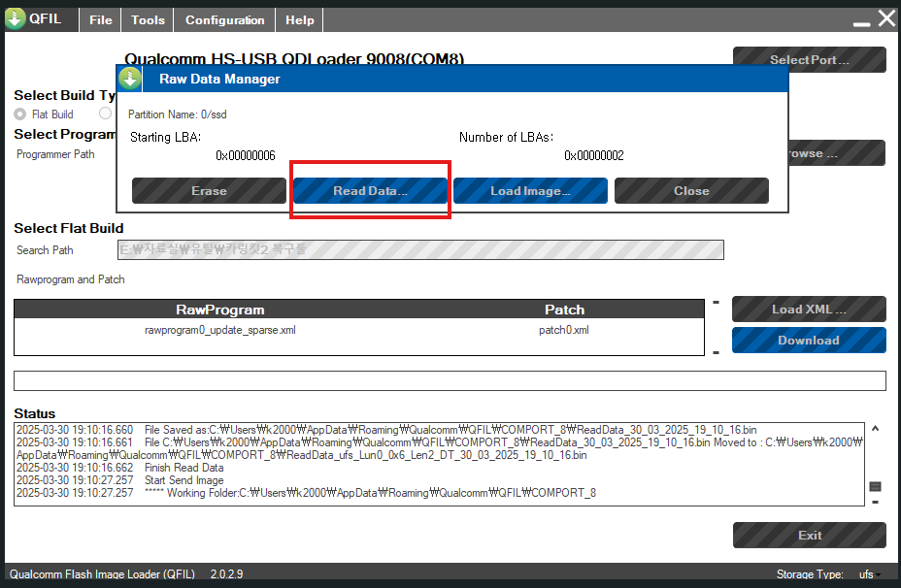Close the Raw Data Manager dialog

point(691,190)
